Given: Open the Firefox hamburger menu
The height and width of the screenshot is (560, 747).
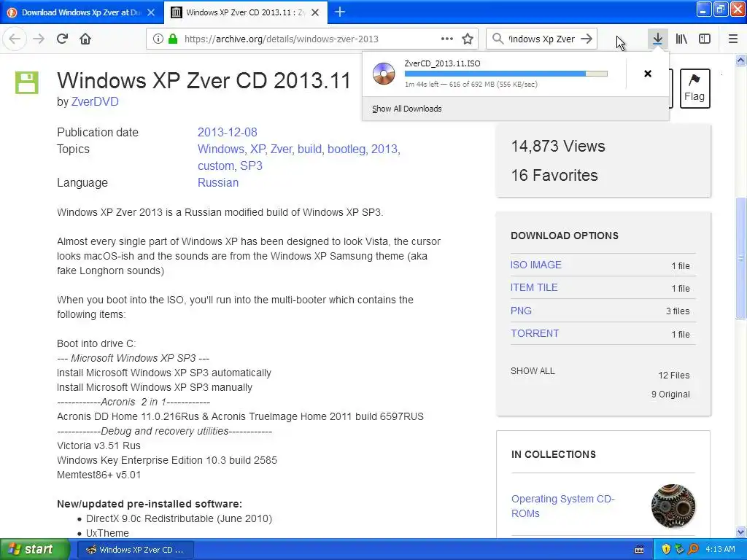Looking at the screenshot, I should [733, 39].
